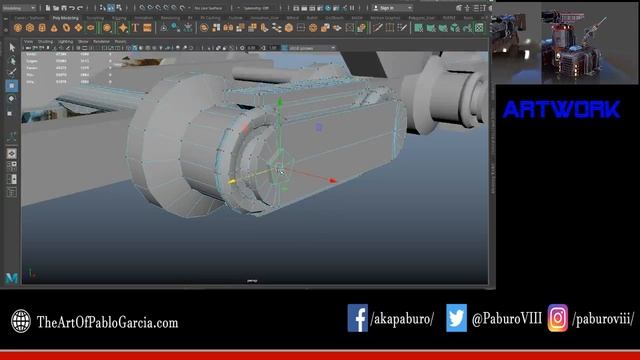Toggle select by hierarchy mode

(103, 8)
